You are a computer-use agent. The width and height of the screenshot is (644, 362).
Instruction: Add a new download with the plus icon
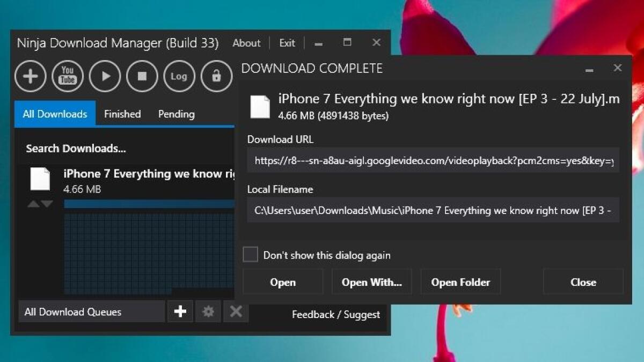pyautogui.click(x=30, y=76)
